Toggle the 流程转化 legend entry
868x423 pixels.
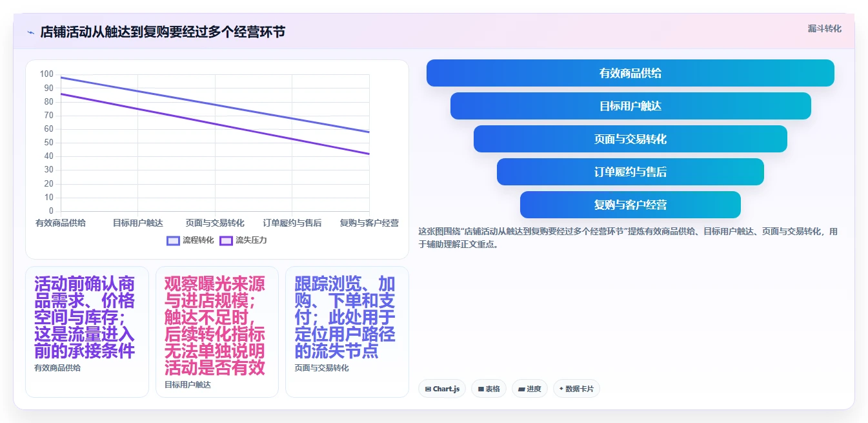(190, 240)
